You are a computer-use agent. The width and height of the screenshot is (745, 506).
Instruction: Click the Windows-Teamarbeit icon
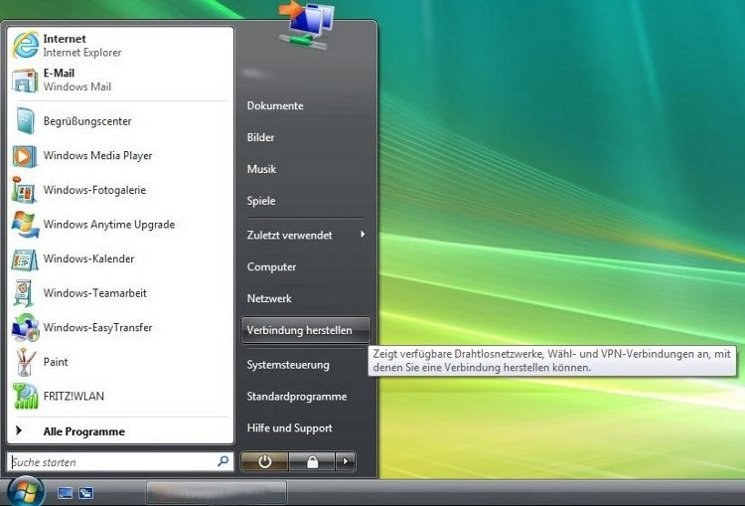[x=24, y=293]
